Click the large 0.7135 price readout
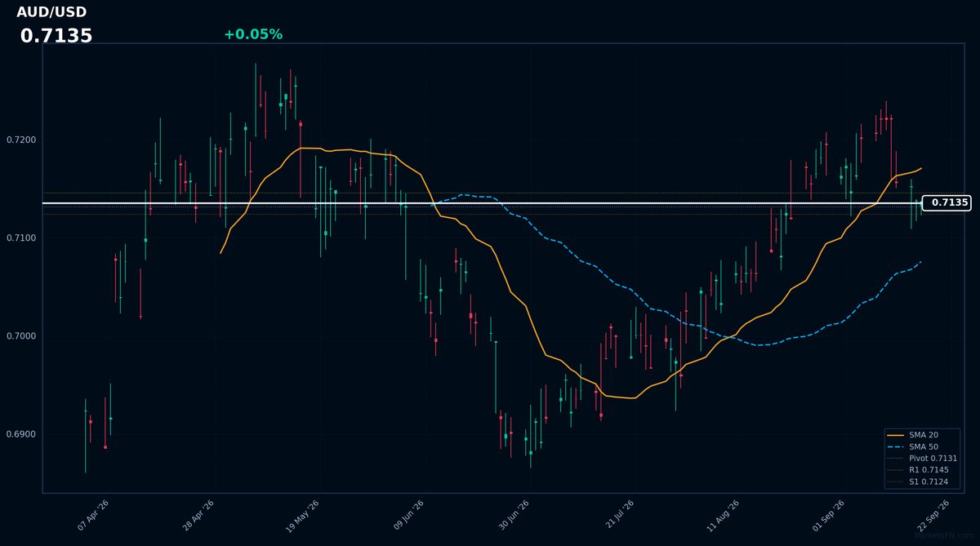Viewport: 980px width, 546px height. pyautogui.click(x=56, y=36)
